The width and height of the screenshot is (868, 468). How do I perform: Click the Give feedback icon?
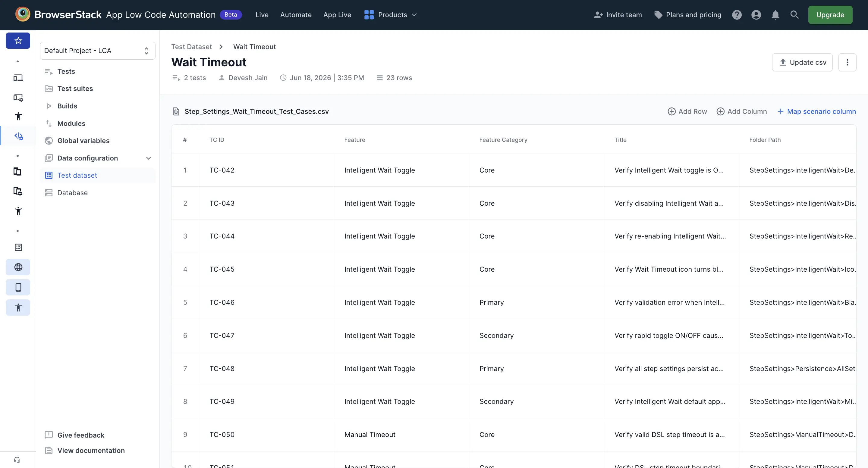(49, 435)
